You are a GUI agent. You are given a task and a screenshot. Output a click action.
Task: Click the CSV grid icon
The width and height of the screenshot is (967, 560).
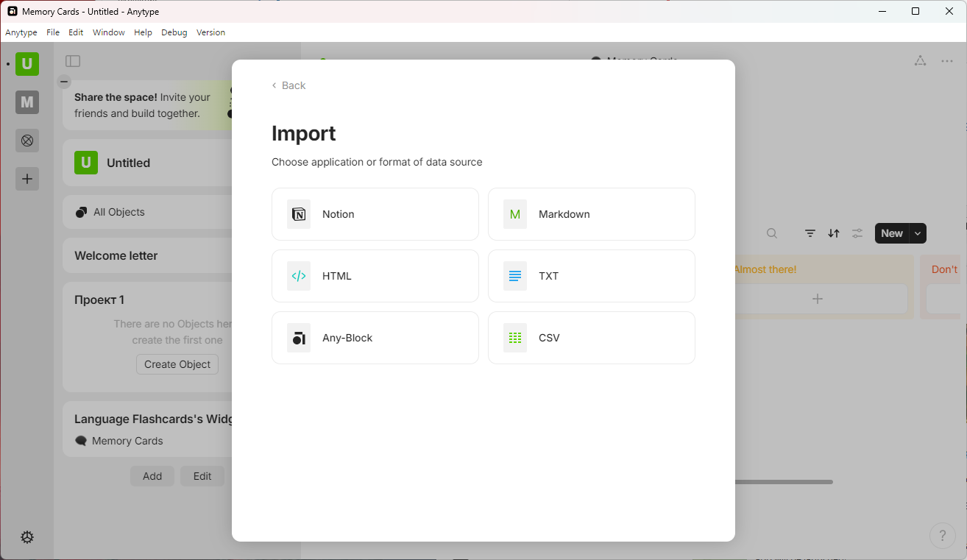pyautogui.click(x=515, y=338)
